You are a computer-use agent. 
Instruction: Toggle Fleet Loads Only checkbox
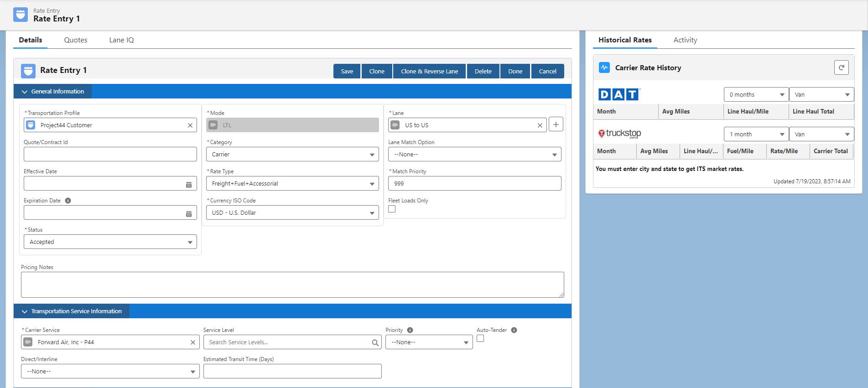(x=392, y=209)
